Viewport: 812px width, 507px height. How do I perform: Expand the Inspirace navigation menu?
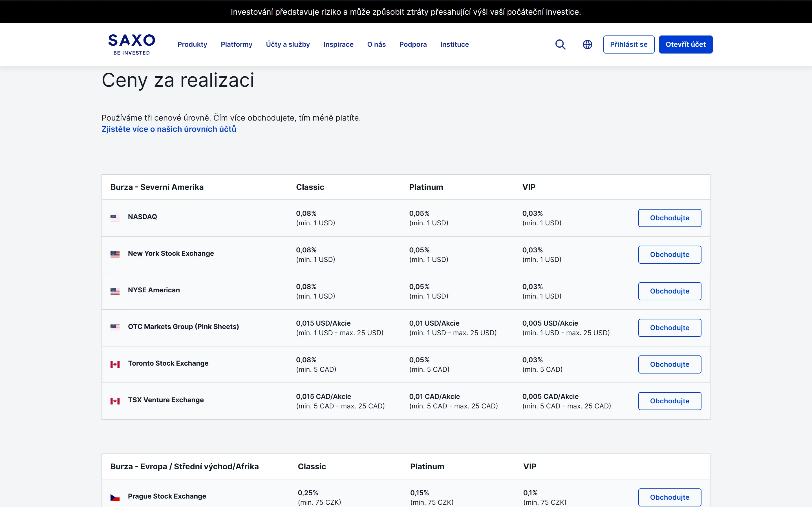[338, 44]
